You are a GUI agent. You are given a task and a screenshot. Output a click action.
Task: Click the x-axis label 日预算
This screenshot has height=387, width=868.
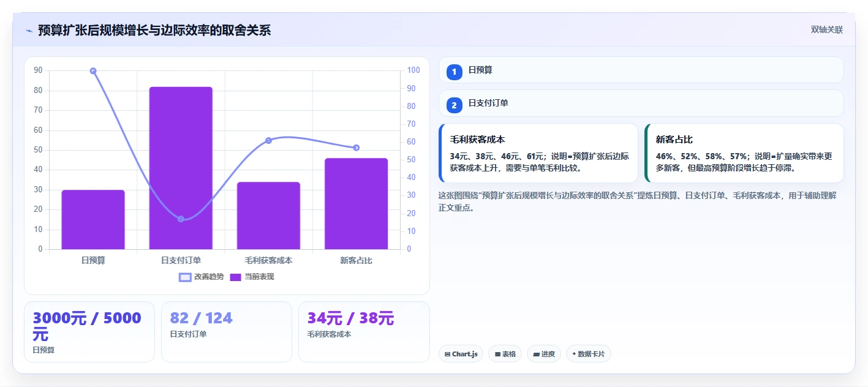pyautogui.click(x=93, y=260)
